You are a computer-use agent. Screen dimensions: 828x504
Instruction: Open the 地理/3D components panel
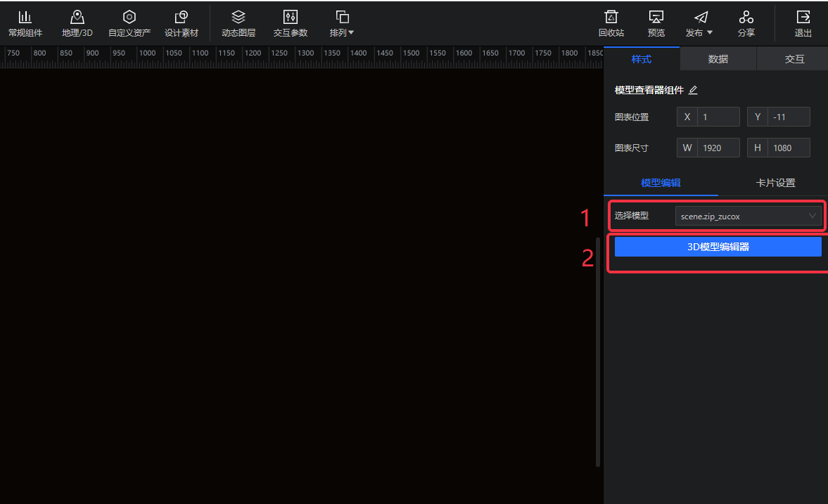coord(77,23)
